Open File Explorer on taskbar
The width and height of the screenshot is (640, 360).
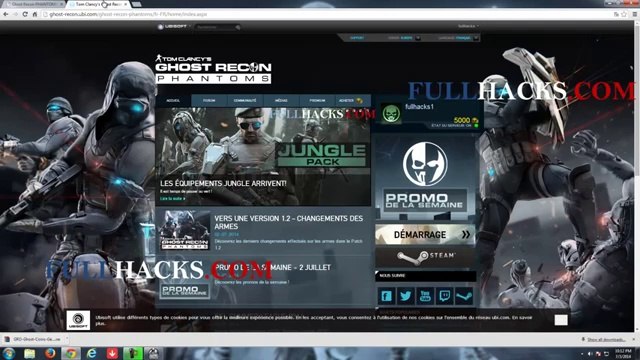[29, 353]
